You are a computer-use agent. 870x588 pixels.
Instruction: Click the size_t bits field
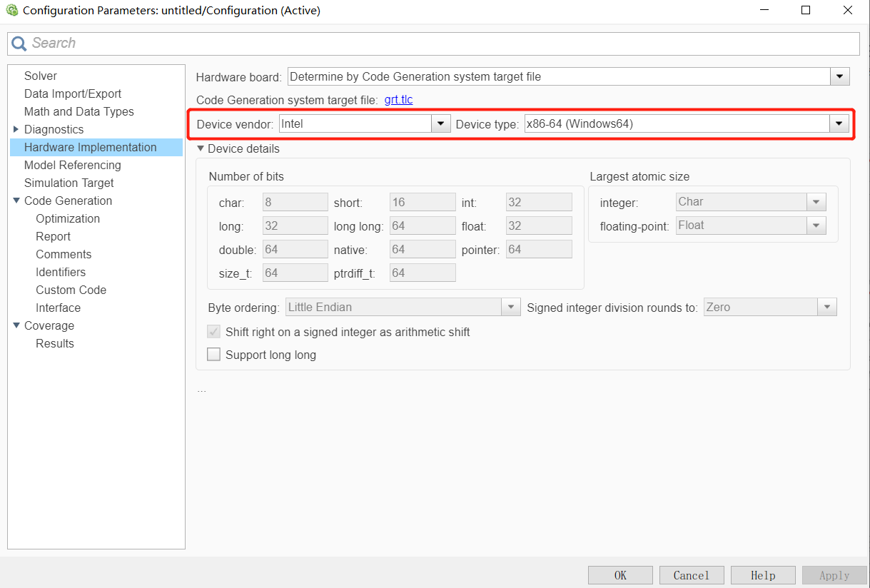295,273
